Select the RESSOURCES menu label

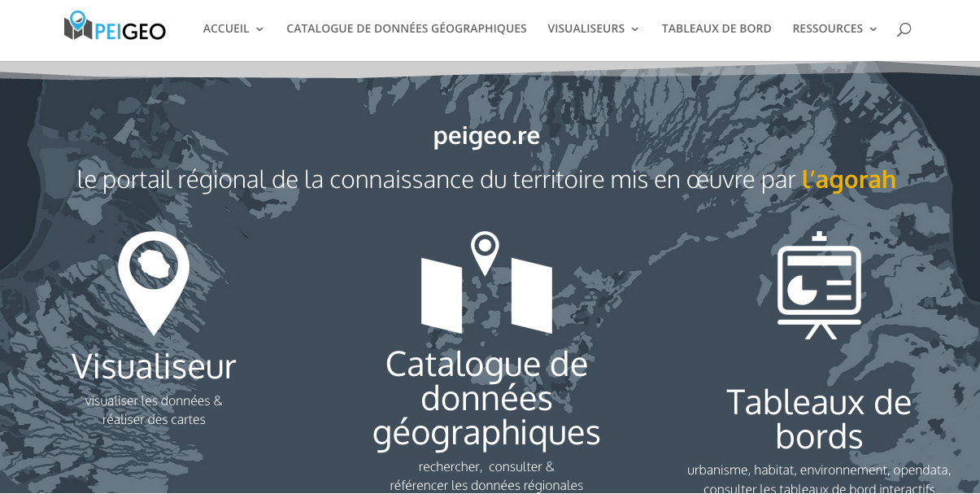coord(827,28)
